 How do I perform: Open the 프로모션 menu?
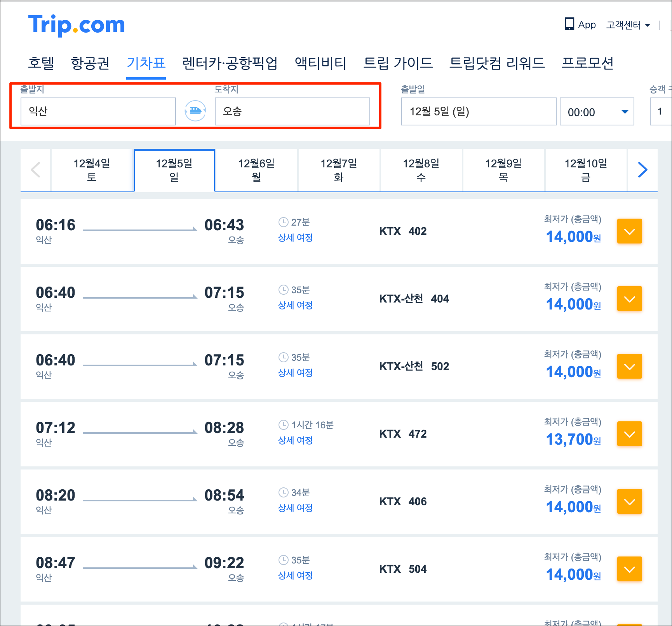[587, 63]
